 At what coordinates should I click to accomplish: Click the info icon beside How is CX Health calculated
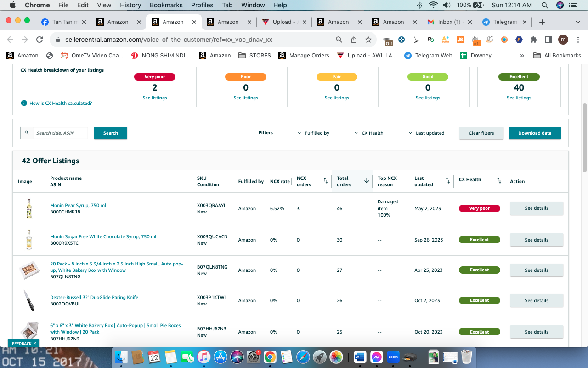click(24, 103)
